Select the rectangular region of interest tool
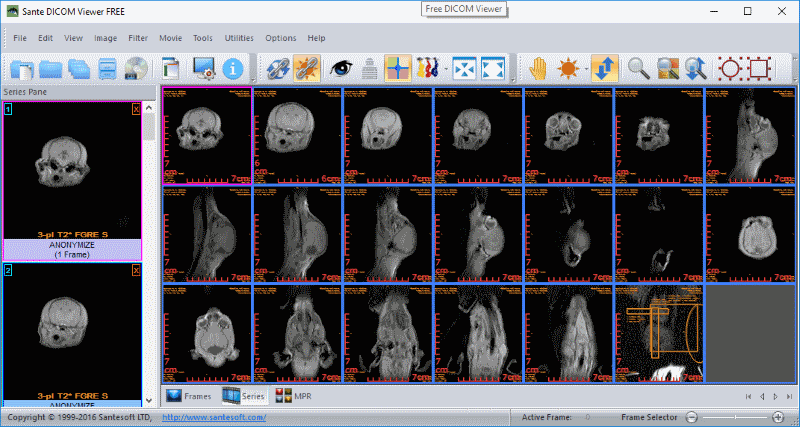This screenshot has height=427, width=800. tap(759, 68)
